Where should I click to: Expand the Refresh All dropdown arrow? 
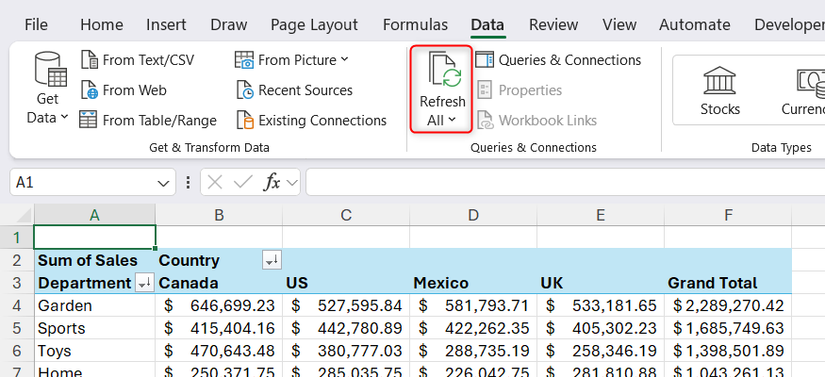pos(452,120)
